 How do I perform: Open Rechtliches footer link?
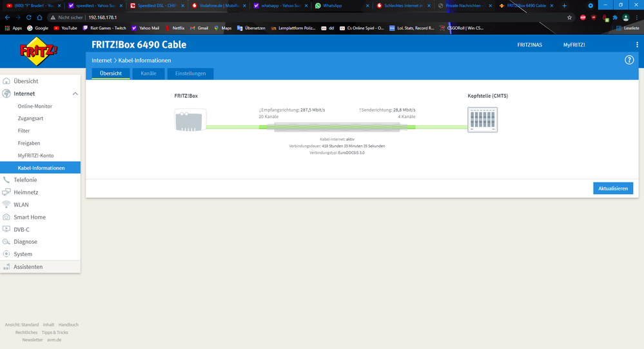(26, 333)
